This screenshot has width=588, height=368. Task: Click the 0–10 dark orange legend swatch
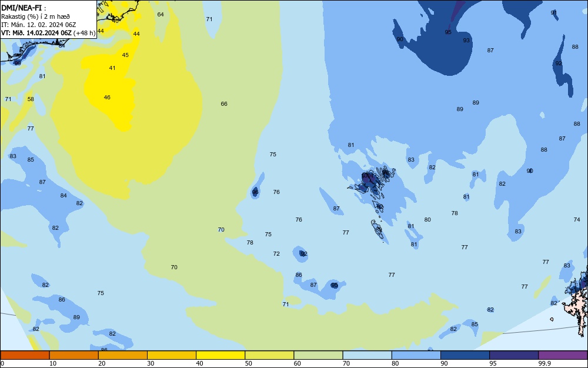pos(25,355)
